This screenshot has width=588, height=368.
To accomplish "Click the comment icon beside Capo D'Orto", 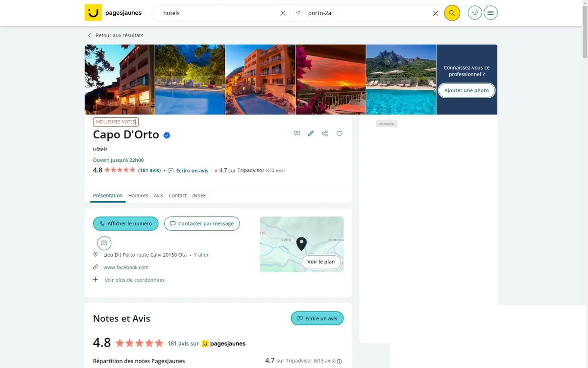I will (x=297, y=133).
